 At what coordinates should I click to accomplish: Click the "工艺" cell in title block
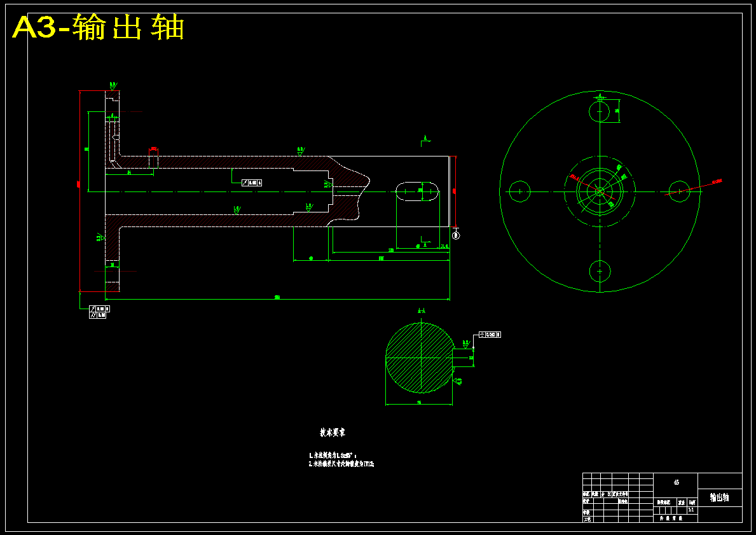coord(587,519)
